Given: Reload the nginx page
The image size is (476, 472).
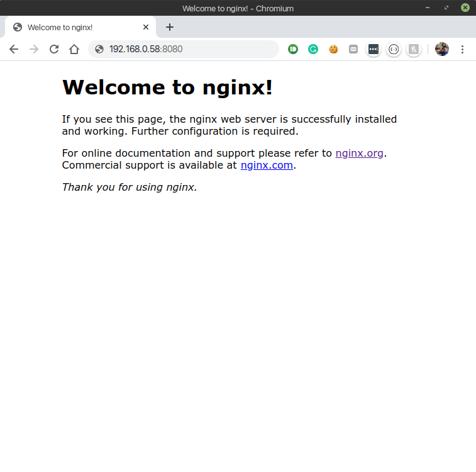Looking at the screenshot, I should [54, 49].
